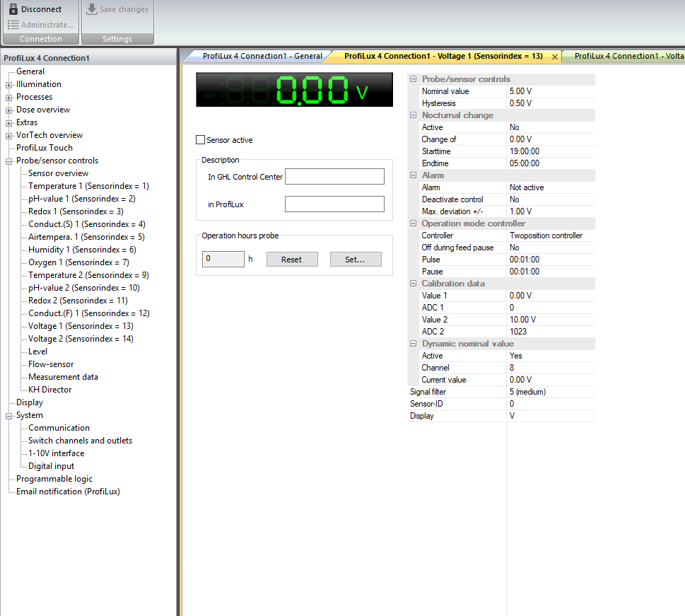Click the Nominal value 5.00 V cell
The width and height of the screenshot is (685, 616).
point(551,91)
